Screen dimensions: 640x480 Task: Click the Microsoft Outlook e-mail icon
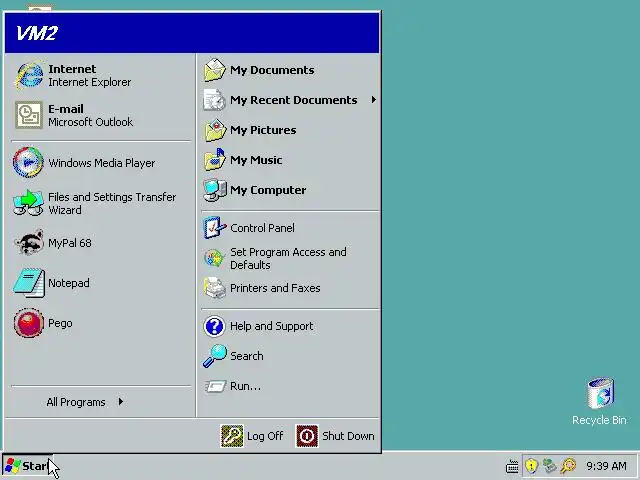[29, 115]
